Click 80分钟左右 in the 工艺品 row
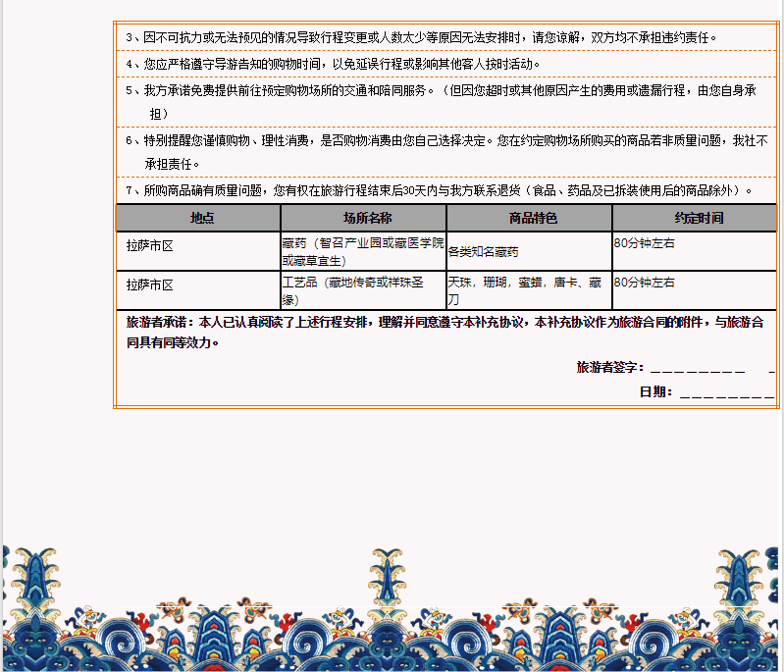Screen dimensions: 784x672 [645, 283]
